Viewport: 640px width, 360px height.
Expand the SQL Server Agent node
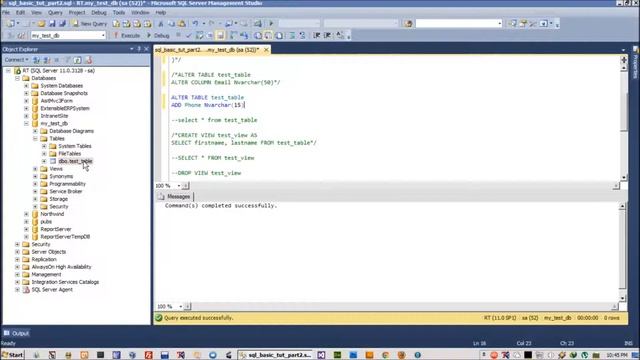tap(17, 290)
